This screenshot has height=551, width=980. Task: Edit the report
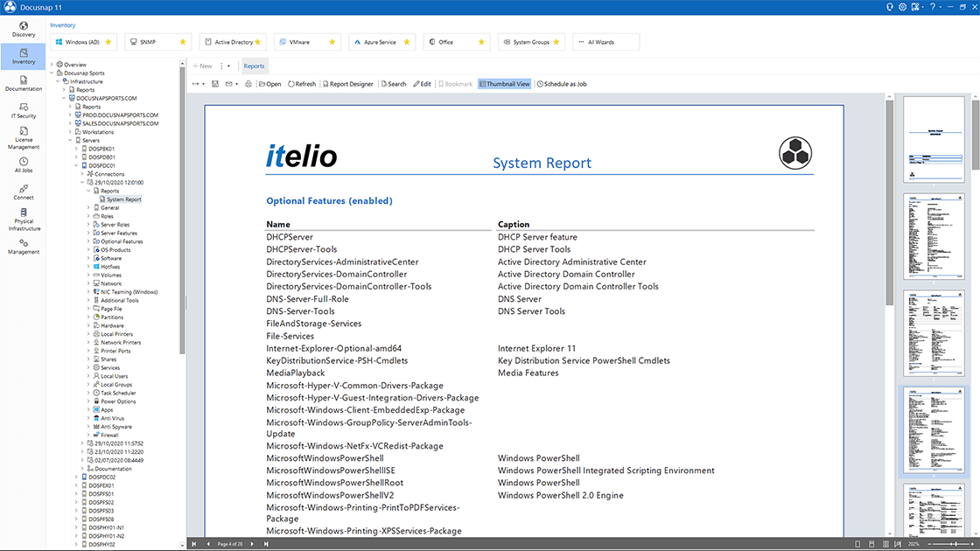[x=422, y=84]
